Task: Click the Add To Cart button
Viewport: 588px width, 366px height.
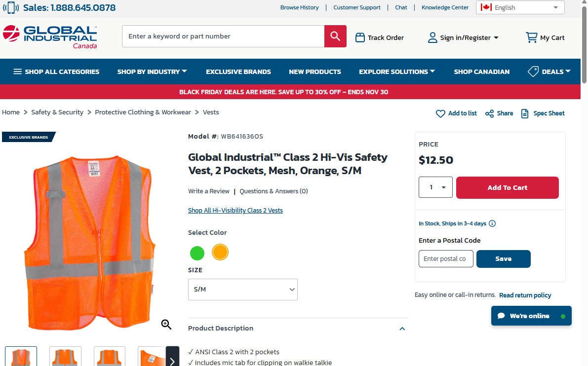Action: coord(507,187)
